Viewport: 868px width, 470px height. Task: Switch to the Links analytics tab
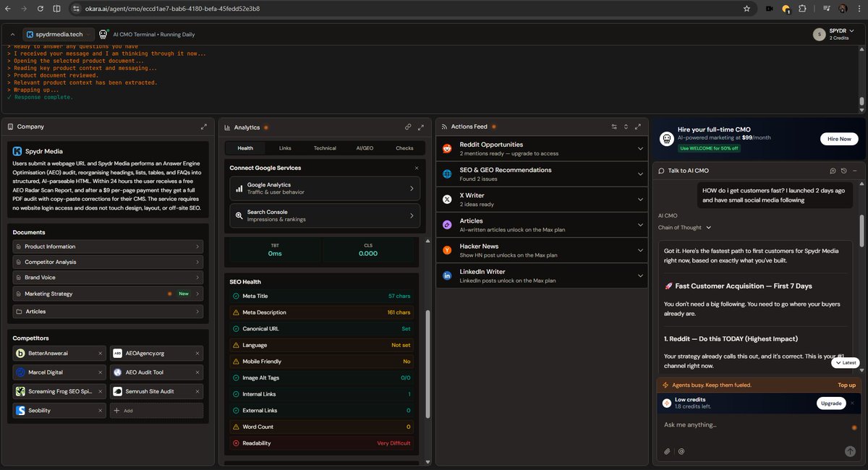285,148
